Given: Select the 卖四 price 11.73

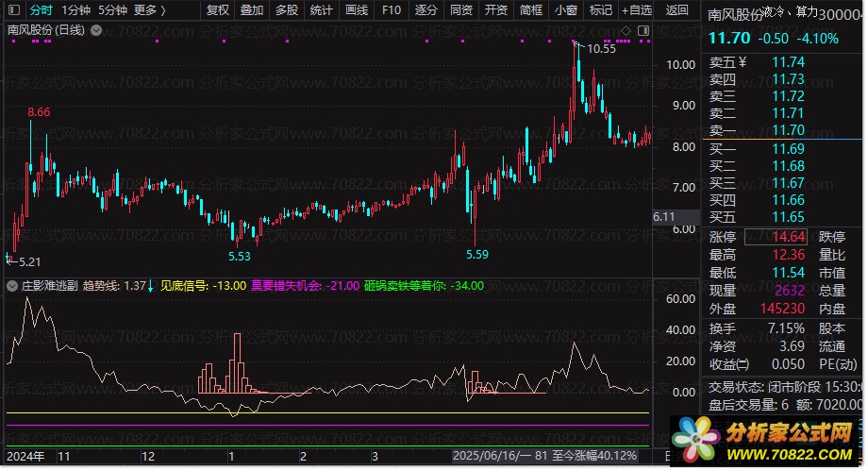Looking at the screenshot, I should (789, 79).
